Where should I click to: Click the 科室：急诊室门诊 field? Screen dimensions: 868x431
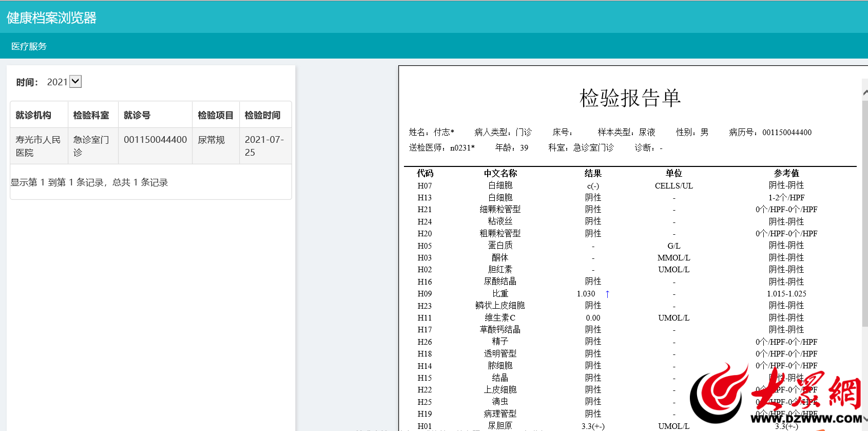coord(581,148)
